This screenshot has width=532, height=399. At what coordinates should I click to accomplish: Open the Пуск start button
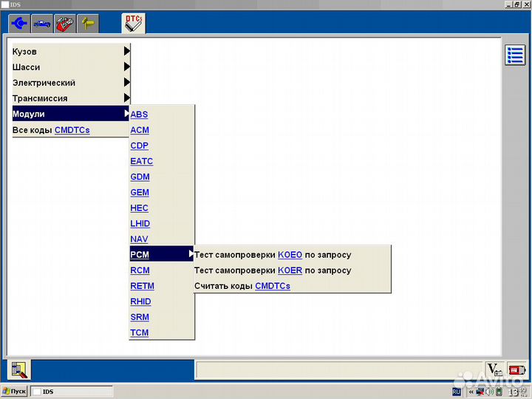point(15,392)
